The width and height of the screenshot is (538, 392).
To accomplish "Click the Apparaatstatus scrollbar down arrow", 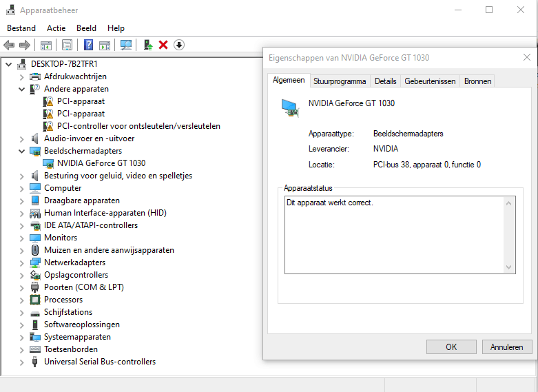I will click(509, 267).
